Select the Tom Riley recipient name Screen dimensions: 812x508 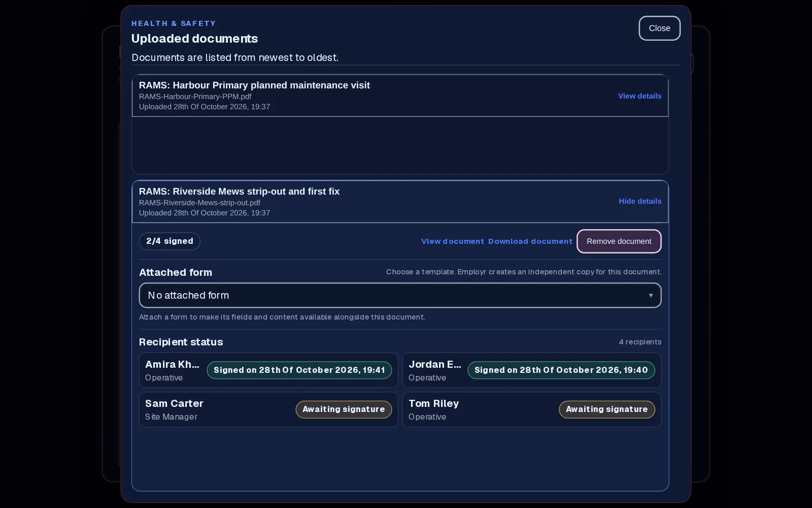(433, 403)
